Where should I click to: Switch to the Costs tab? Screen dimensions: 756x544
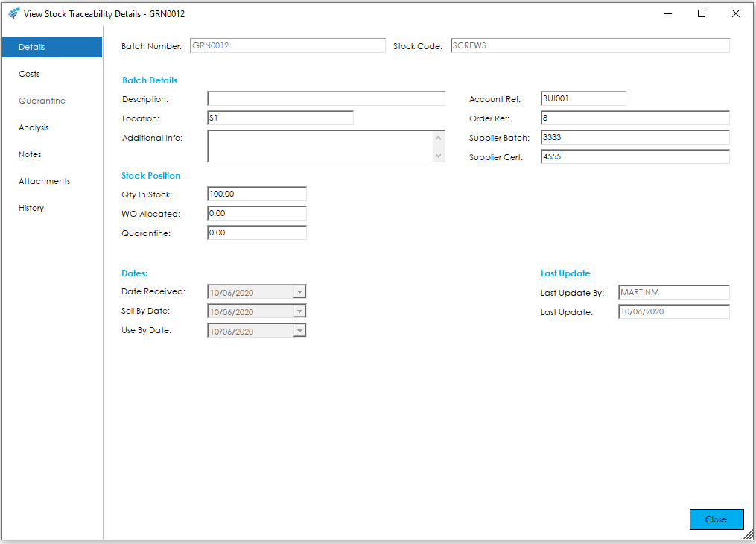click(29, 74)
